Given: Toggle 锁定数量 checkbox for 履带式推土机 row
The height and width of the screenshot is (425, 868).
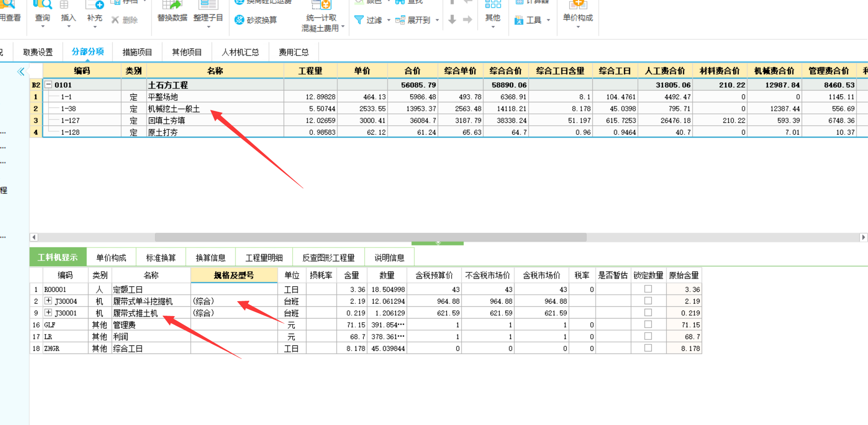Looking at the screenshot, I should coord(648,313).
